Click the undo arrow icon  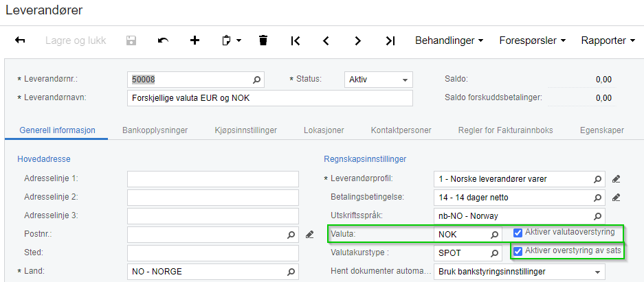click(163, 40)
